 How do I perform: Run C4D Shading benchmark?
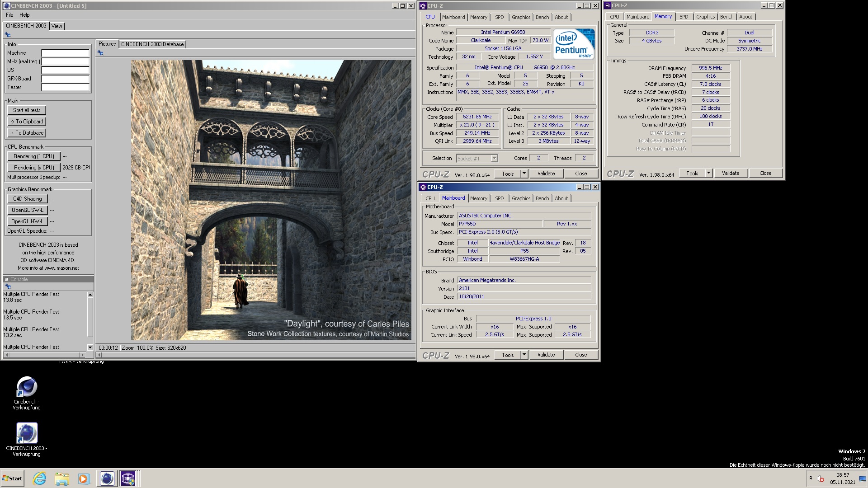click(x=27, y=199)
